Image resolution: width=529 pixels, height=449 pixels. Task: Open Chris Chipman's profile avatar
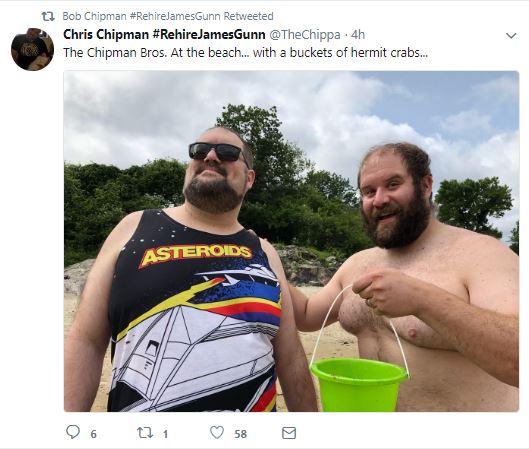[32, 49]
